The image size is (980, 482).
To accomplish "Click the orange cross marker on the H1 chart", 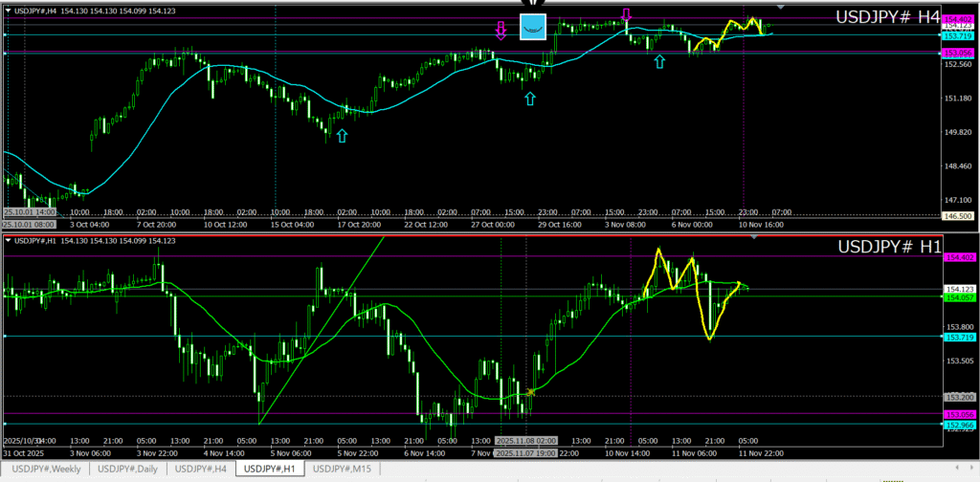I will click(x=529, y=392).
